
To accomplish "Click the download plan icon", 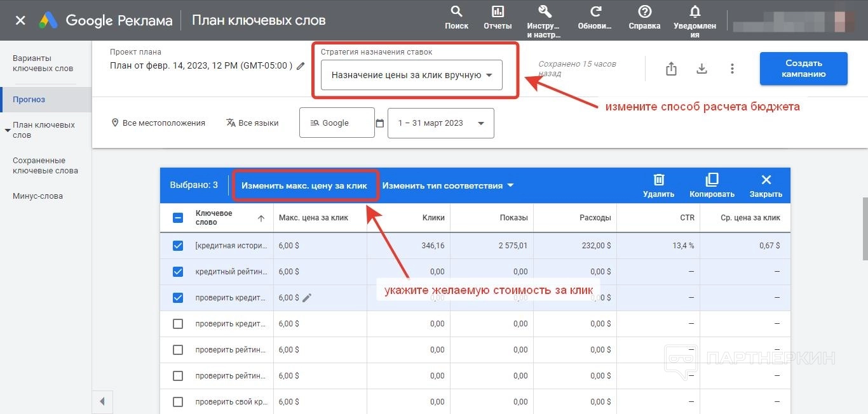I will point(702,69).
